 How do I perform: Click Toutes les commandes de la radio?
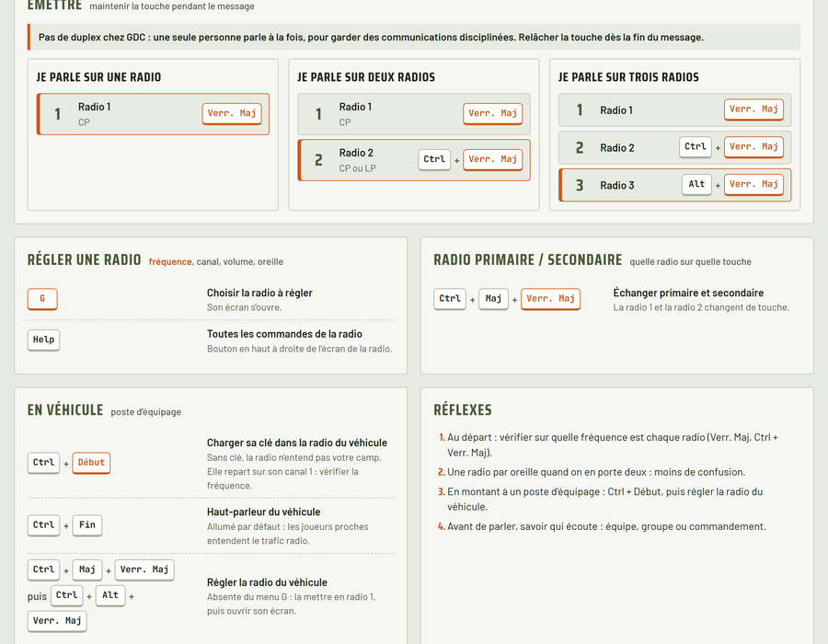284,334
